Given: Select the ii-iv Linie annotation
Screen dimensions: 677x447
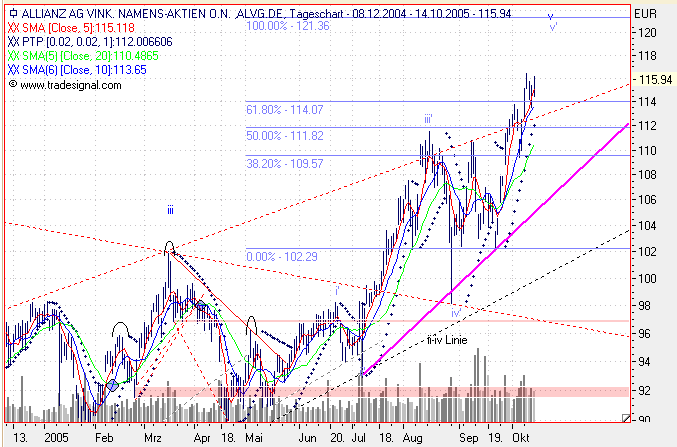Looking at the screenshot, I should 447,340.
